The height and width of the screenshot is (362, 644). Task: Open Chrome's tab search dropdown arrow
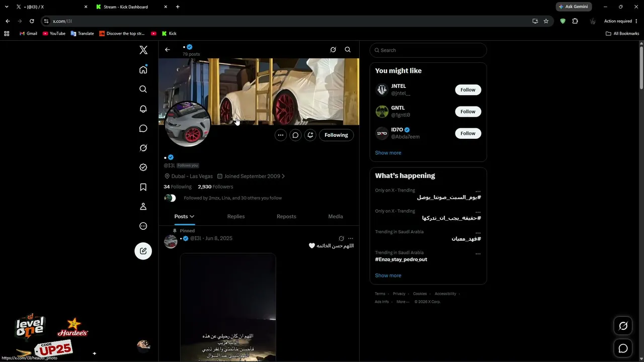(x=7, y=7)
